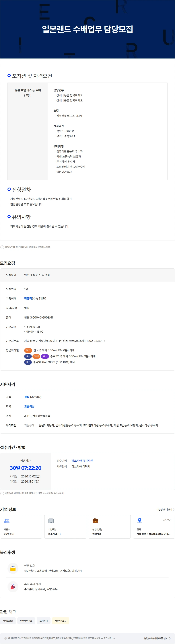This screenshot has width=175, height=644.
Task: Click the employees people icon in company info
Action: pos(7,521)
